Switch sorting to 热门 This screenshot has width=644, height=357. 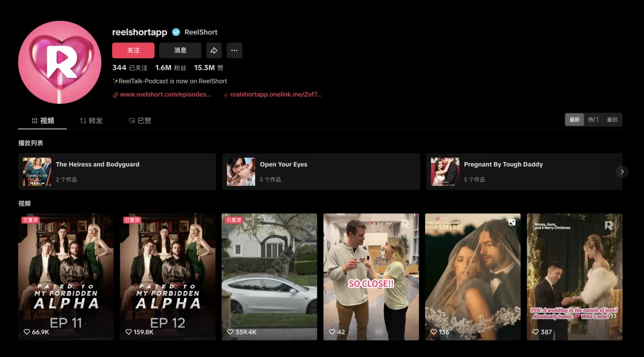593,120
